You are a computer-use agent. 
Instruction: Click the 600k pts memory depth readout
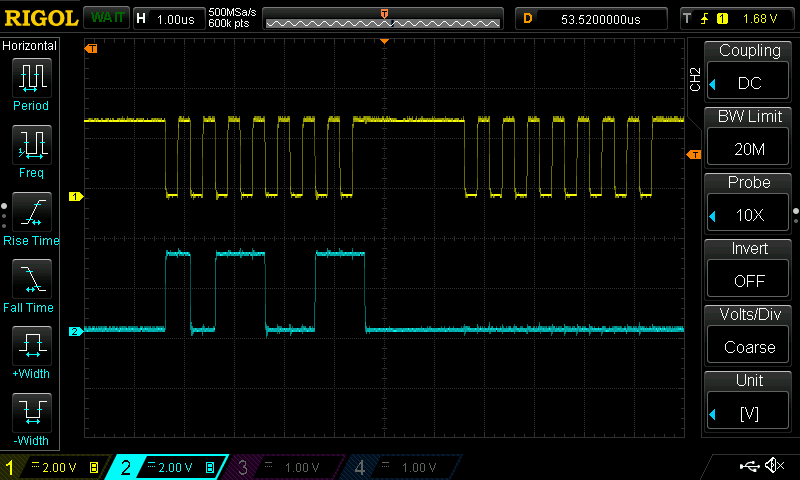click(229, 23)
